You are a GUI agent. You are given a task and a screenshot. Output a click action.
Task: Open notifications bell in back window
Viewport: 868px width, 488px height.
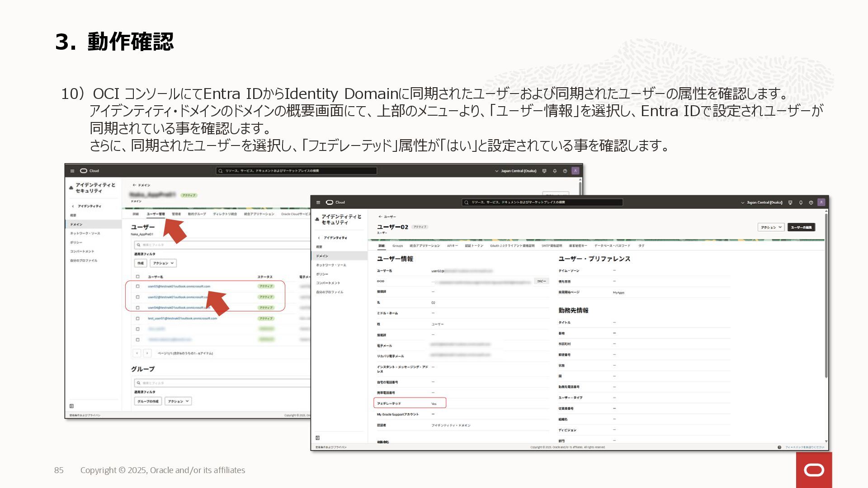[x=555, y=171]
